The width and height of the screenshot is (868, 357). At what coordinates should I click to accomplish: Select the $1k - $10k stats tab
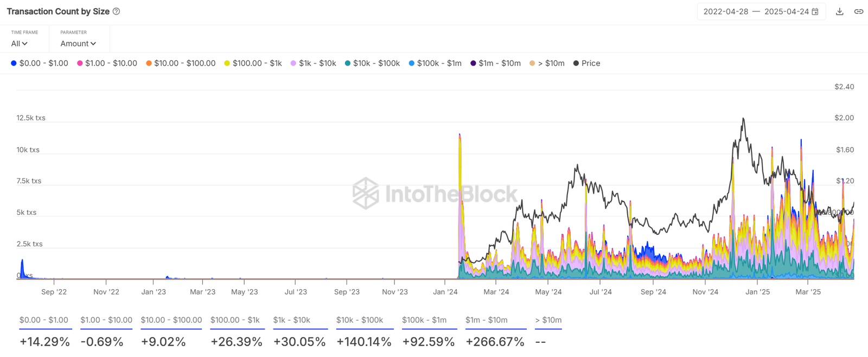[x=291, y=320]
